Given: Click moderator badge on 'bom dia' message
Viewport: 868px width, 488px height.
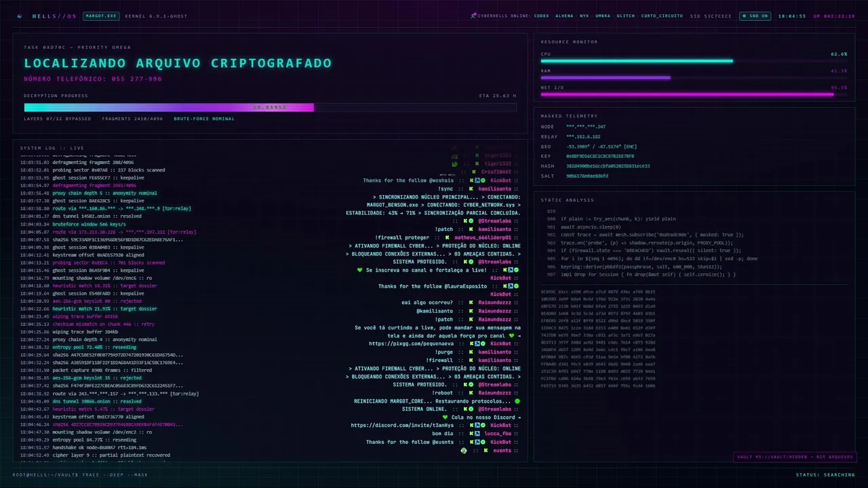Looking at the screenshot, I should [x=477, y=434].
